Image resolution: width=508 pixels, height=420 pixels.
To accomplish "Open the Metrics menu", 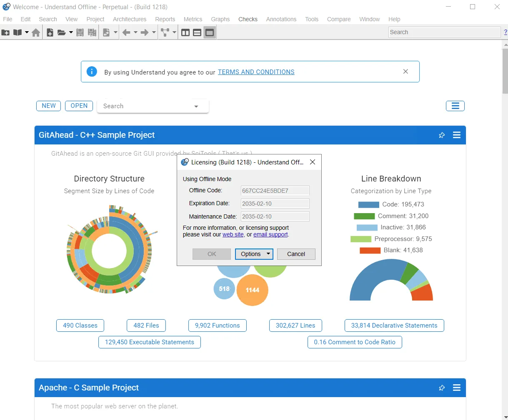I will 193,19.
